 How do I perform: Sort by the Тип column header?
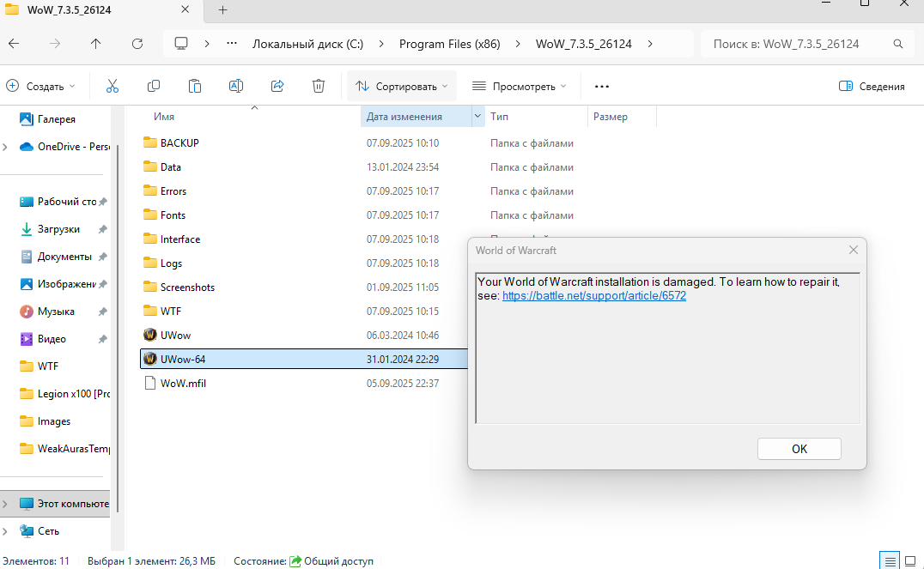(499, 117)
